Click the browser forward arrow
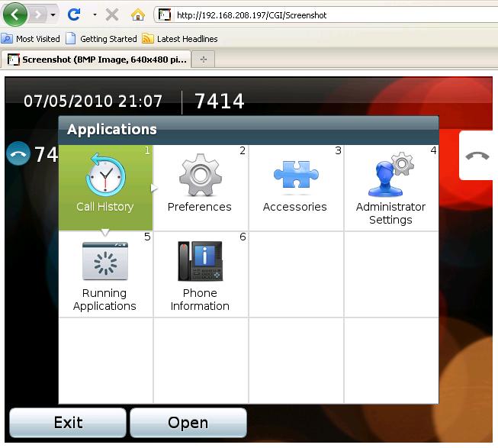 coord(38,15)
